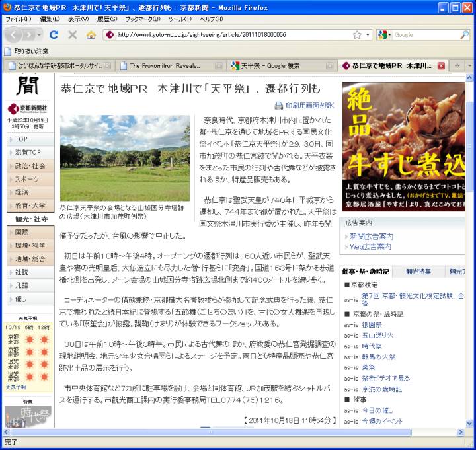This screenshot has width=476, height=450.
Task: Open the Google search engine dropdown
Action: 385,35
